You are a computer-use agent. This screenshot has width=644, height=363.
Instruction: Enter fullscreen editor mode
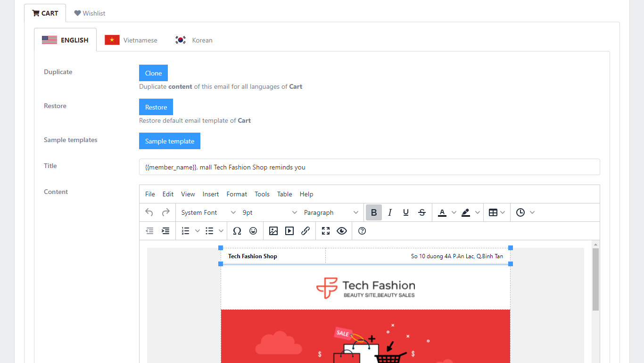pyautogui.click(x=326, y=231)
